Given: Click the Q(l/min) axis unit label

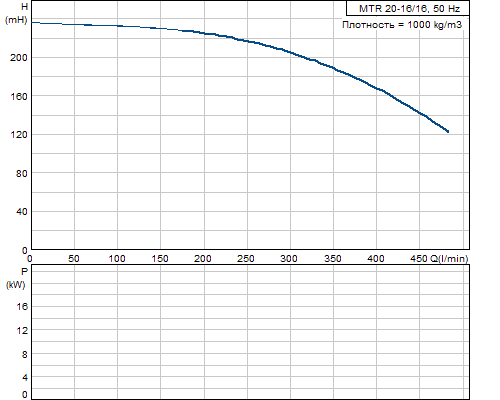Looking at the screenshot, I should [449, 259].
